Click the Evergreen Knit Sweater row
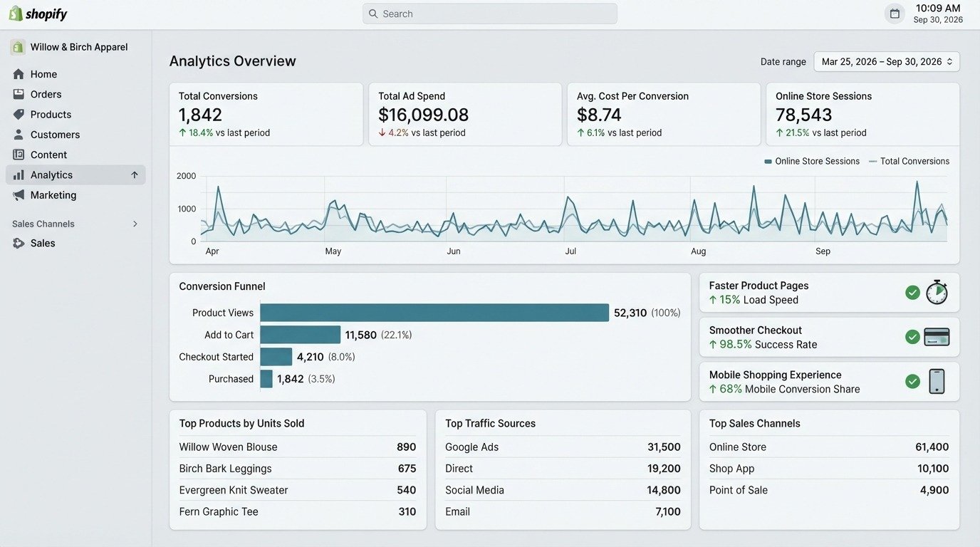This screenshot has width=980, height=547. point(298,490)
